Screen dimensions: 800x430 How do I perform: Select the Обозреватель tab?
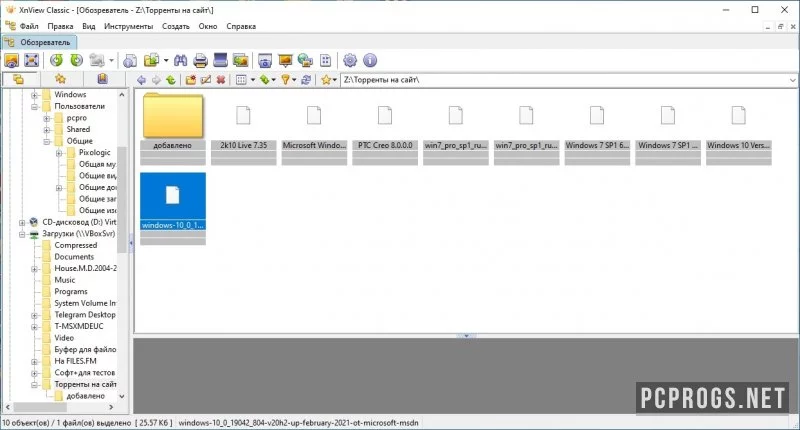coord(39,42)
